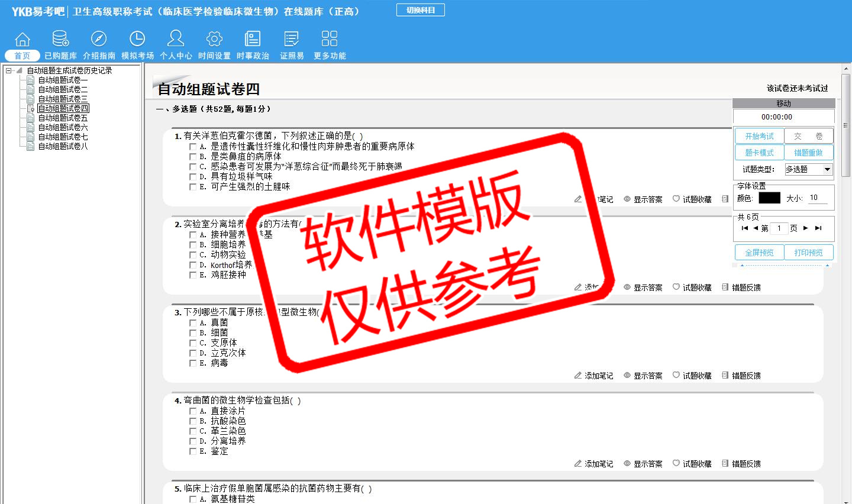Click the 开始考试 button
Image resolution: width=852 pixels, height=504 pixels.
coord(759,136)
